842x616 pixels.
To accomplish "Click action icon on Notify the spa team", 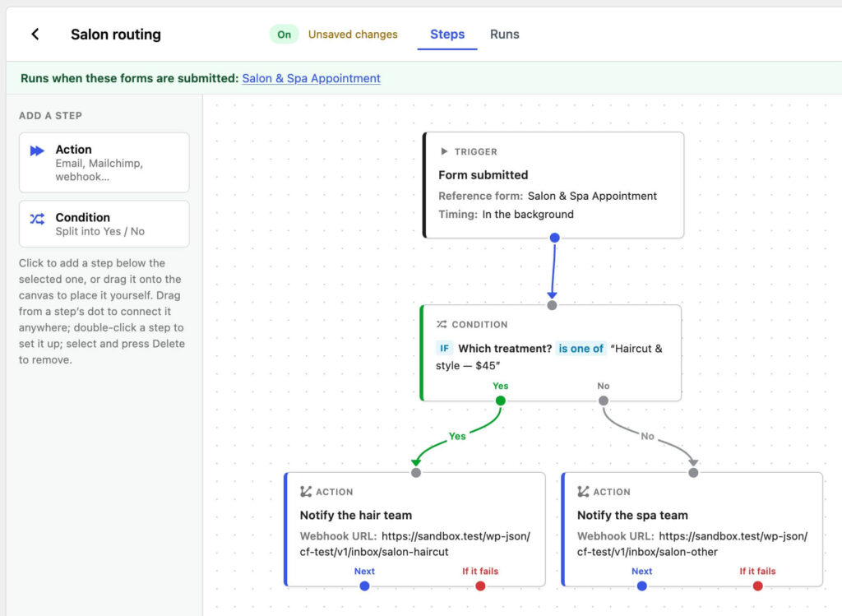I will [583, 492].
